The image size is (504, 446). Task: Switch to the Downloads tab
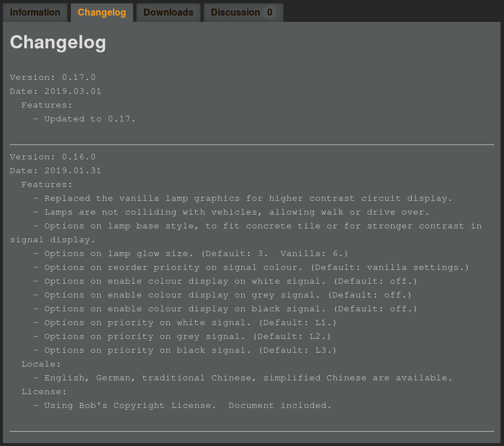[x=168, y=13]
